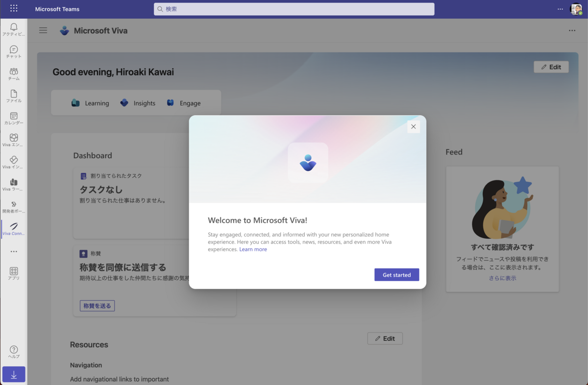This screenshot has height=385, width=588.
Task: Click 称賛を送る button
Action: coord(97,306)
